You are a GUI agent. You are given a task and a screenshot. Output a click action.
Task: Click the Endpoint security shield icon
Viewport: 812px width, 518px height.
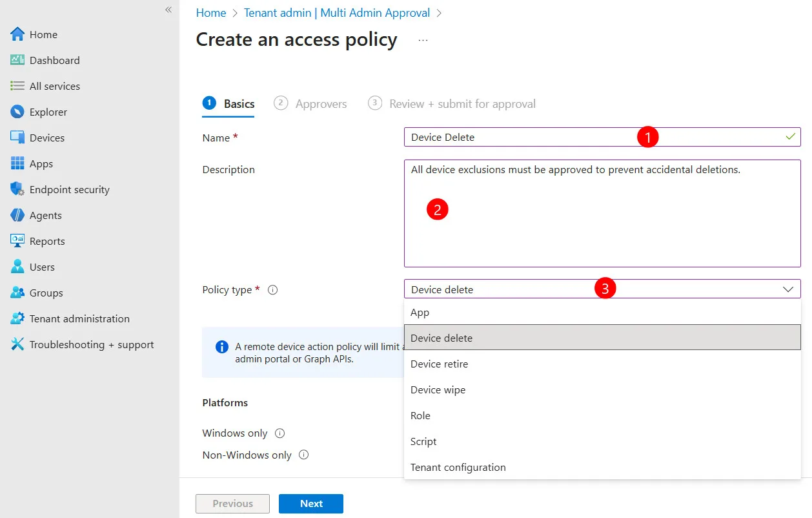17,189
